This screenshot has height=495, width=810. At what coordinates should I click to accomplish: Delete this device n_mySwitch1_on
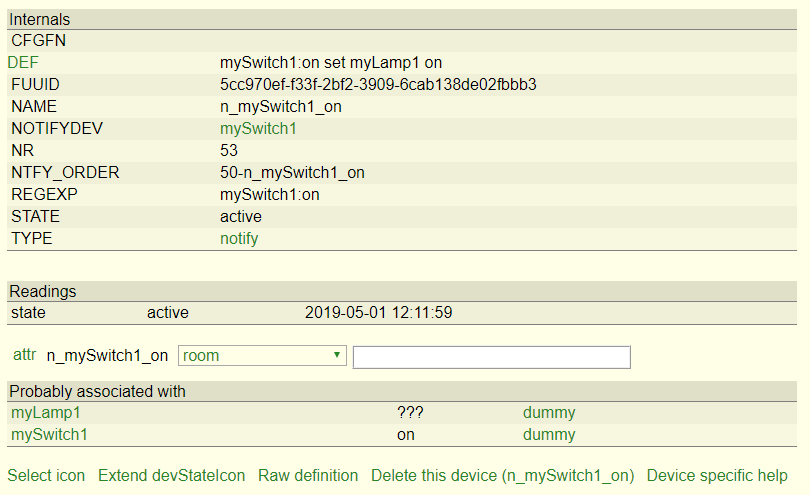(503, 475)
